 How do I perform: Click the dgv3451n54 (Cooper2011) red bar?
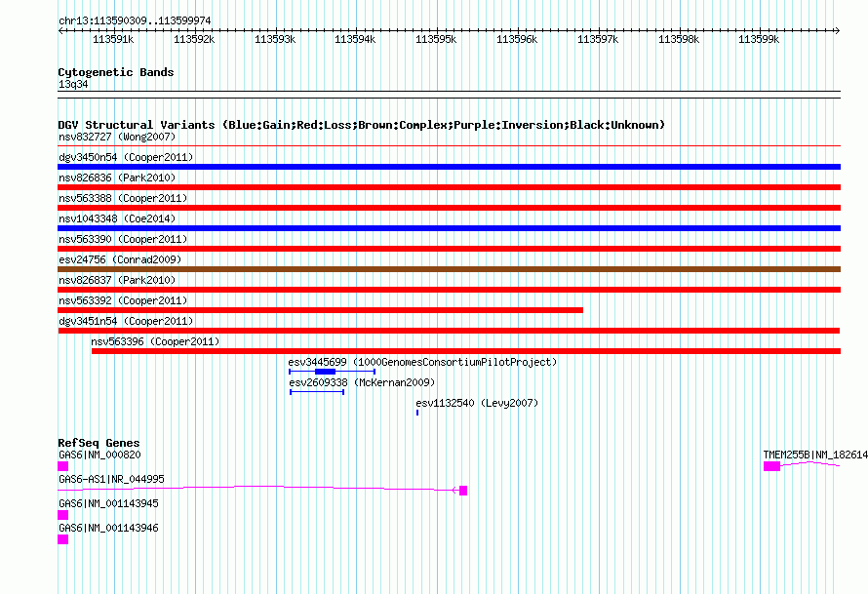coord(449,331)
